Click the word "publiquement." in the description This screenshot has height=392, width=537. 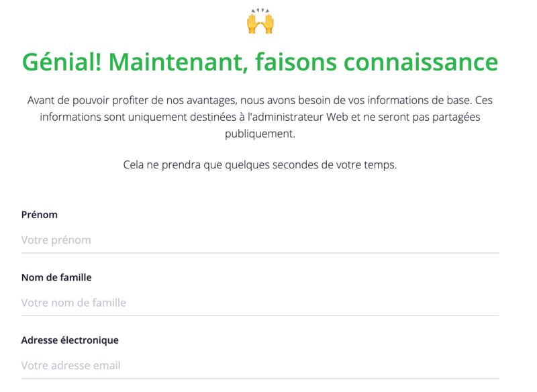pyautogui.click(x=260, y=134)
